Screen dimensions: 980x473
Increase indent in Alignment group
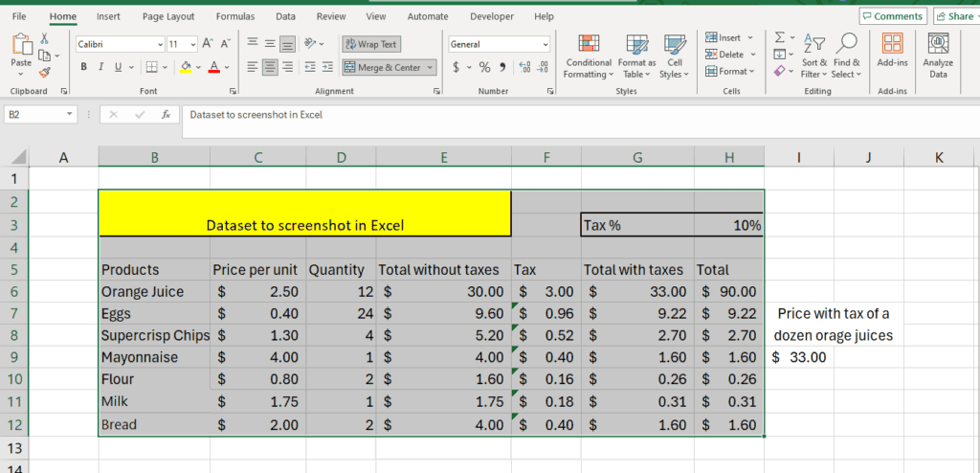(327, 67)
